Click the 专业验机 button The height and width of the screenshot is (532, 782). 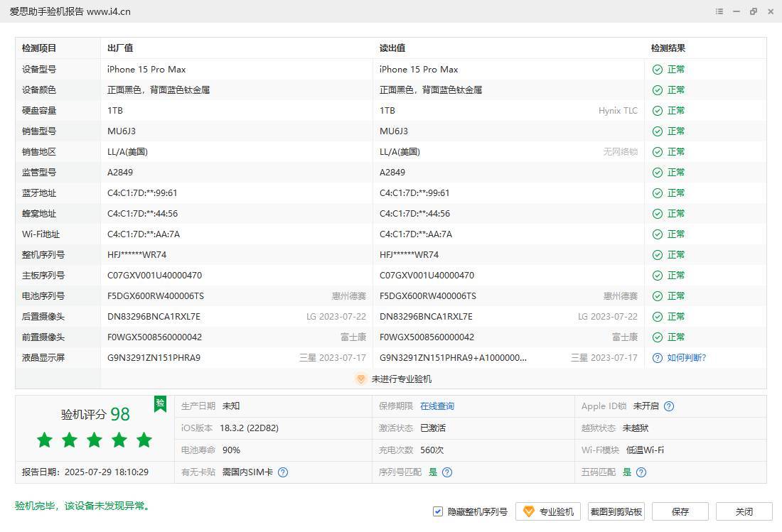548,511
